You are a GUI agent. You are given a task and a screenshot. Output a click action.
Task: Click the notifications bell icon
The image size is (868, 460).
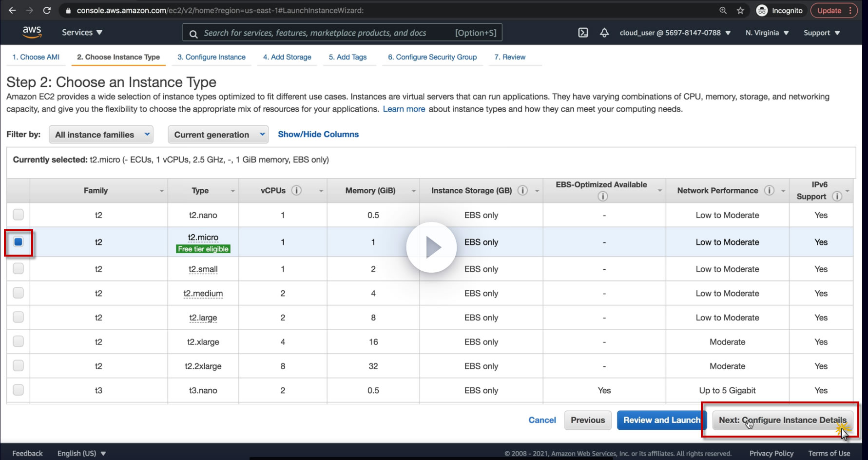tap(604, 33)
